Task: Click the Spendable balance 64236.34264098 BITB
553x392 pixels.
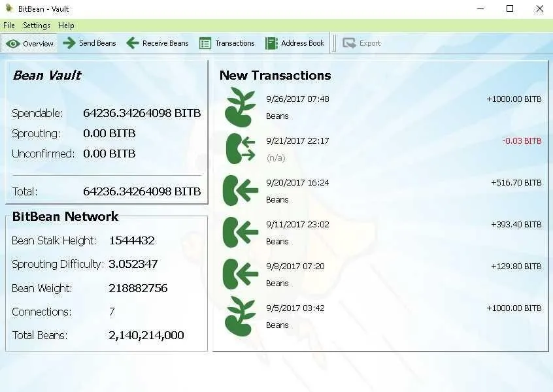Action: pyautogui.click(x=142, y=113)
